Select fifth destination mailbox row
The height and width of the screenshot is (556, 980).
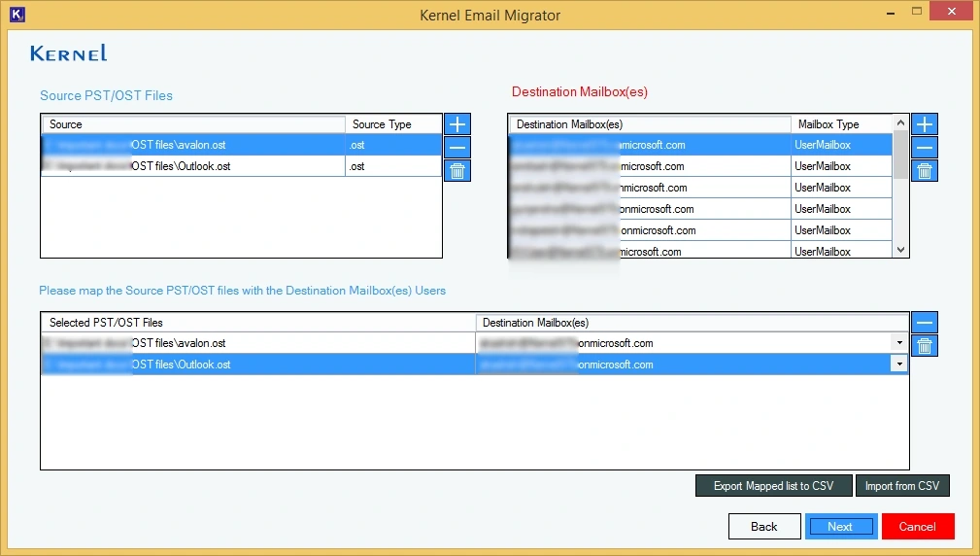pyautogui.click(x=700, y=230)
